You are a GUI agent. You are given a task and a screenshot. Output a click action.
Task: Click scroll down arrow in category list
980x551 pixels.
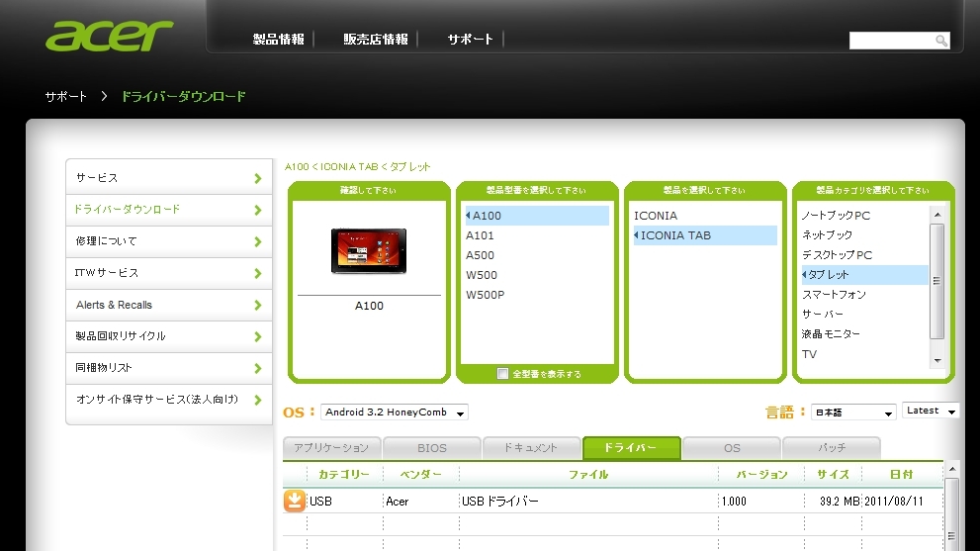[936, 360]
